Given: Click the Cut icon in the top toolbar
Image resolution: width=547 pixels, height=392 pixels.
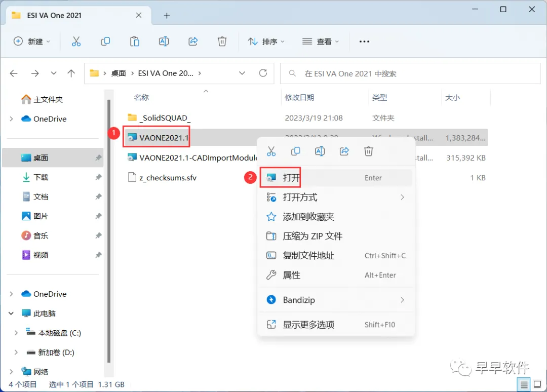Looking at the screenshot, I should (x=76, y=42).
